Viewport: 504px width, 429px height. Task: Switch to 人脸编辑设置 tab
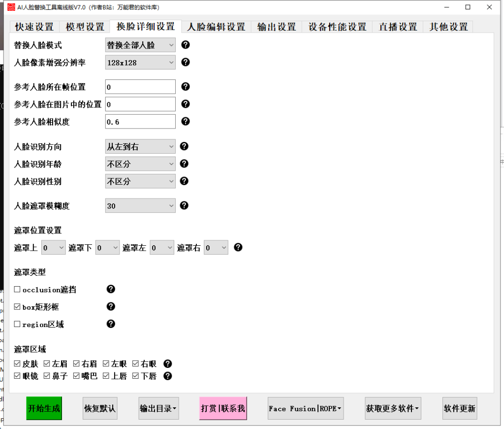point(217,27)
